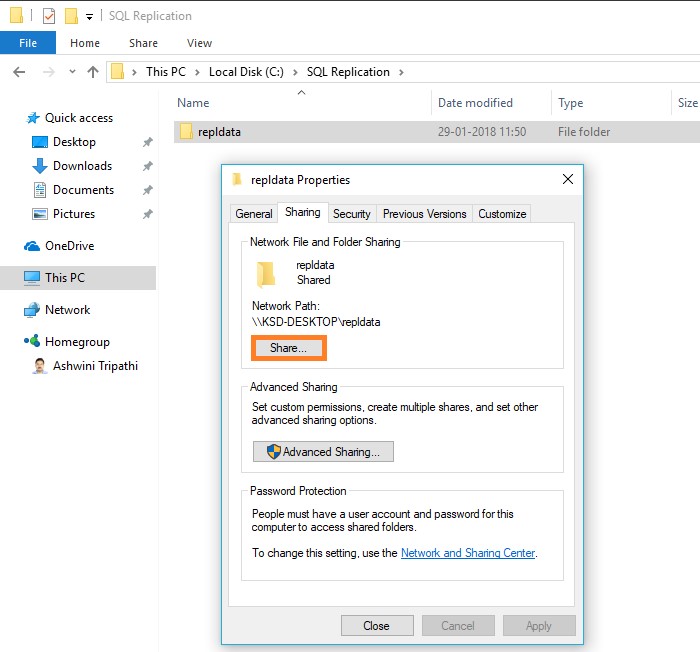Switch to the Security tab
The width and height of the screenshot is (700, 652).
351,213
